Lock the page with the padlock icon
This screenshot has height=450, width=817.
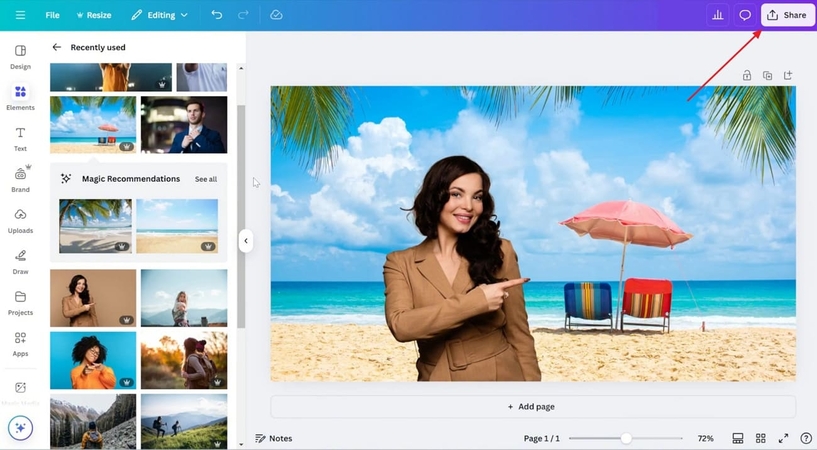tap(747, 76)
